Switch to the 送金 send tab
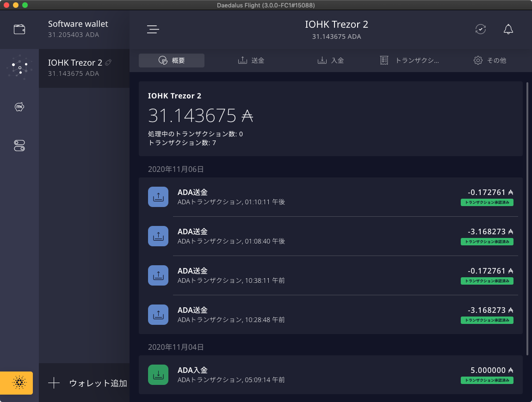The height and width of the screenshot is (402, 532). click(x=251, y=61)
